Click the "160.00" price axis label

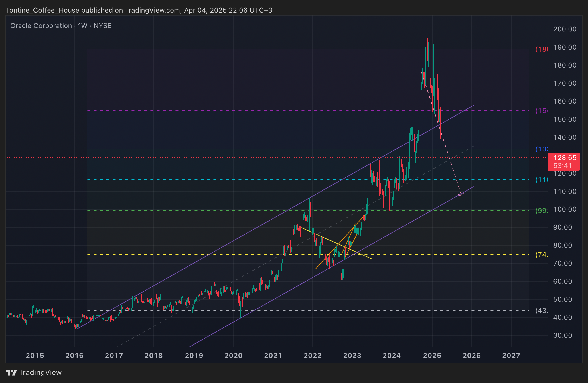pos(565,101)
